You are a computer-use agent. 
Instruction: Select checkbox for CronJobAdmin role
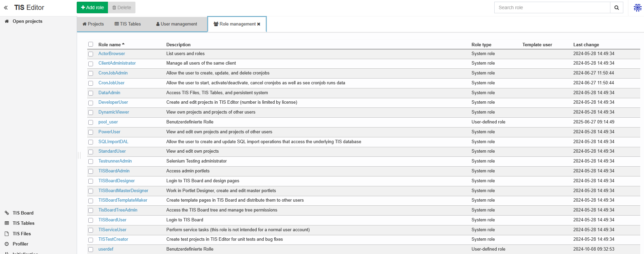[x=91, y=73]
